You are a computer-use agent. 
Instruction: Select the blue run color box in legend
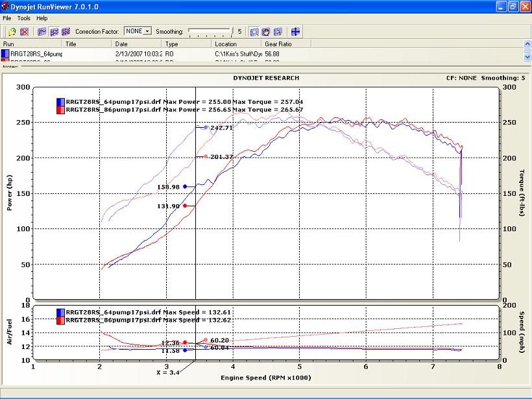click(62, 102)
